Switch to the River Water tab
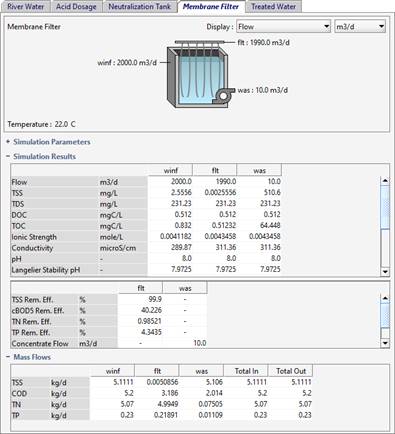The width and height of the screenshot is (395, 434). click(x=26, y=7)
